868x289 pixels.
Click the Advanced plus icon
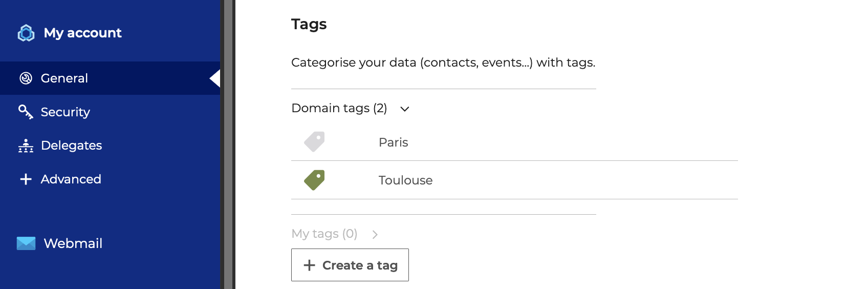[x=26, y=179]
